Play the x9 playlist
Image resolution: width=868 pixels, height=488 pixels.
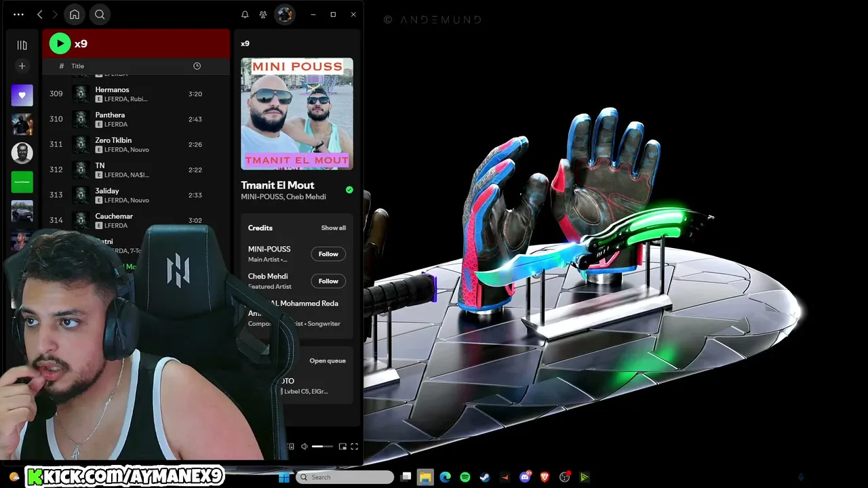(x=60, y=43)
